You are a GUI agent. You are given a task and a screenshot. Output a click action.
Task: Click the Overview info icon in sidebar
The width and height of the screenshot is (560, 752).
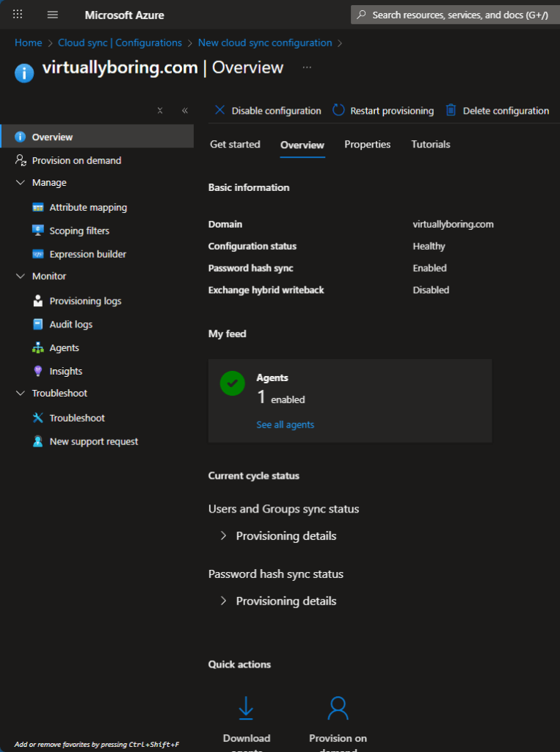tap(20, 137)
